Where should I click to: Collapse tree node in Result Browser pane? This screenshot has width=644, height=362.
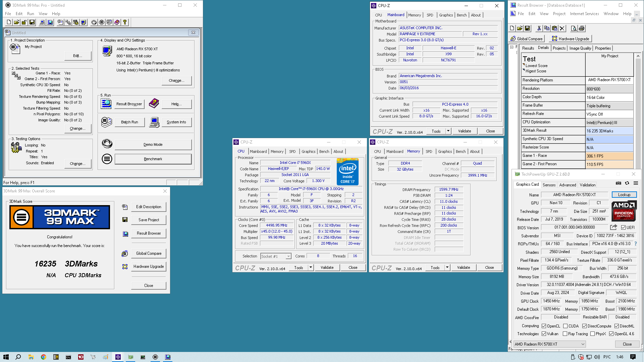(x=512, y=47)
